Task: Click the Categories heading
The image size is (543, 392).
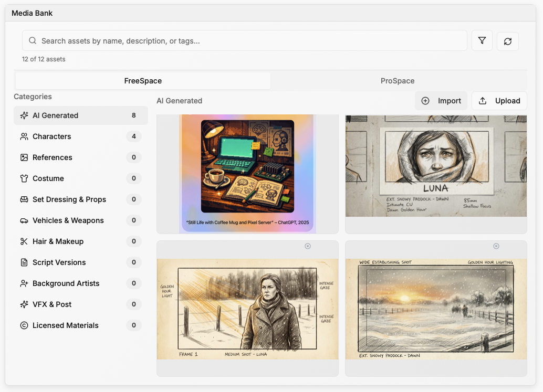Action: click(x=33, y=97)
